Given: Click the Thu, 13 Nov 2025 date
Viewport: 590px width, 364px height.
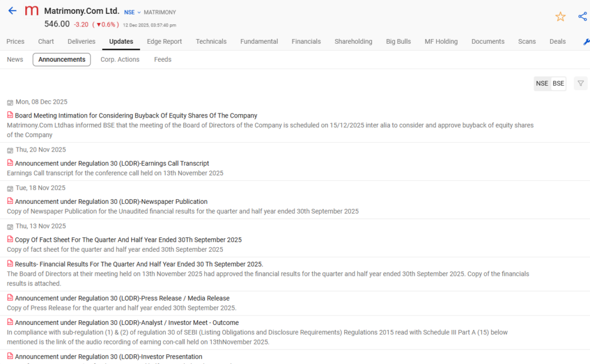Looking at the screenshot, I should [41, 226].
